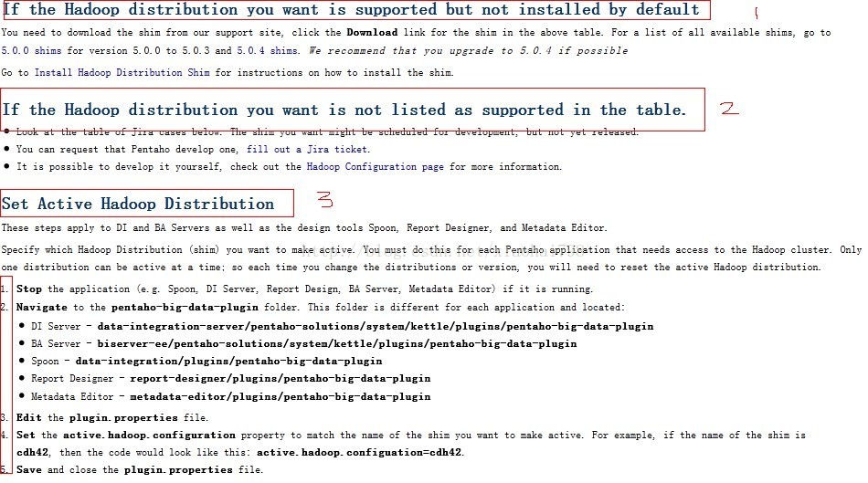Viewport: 868px width, 483px height.
Task: Click the 'Metadata Editor' bullet label
Action: (72, 396)
